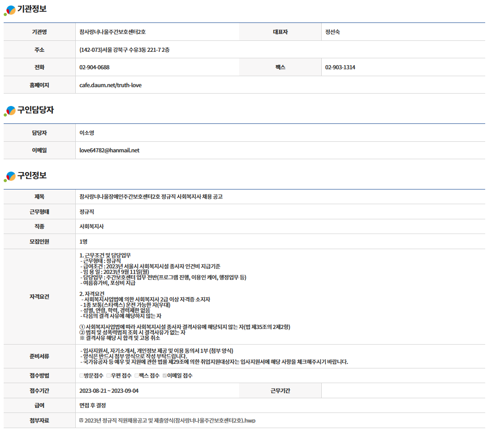Click the file icon beside the hwp attachment
The height and width of the screenshot is (429, 504).
81,420
